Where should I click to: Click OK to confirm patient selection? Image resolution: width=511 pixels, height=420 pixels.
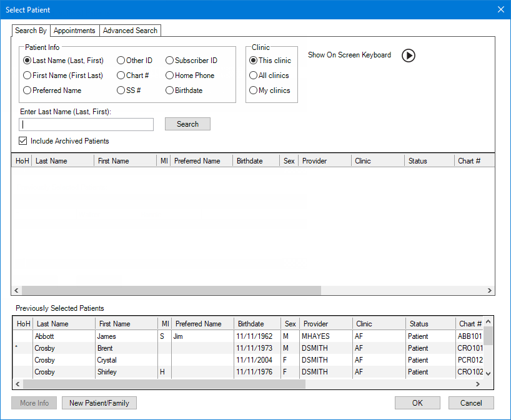[x=417, y=403]
